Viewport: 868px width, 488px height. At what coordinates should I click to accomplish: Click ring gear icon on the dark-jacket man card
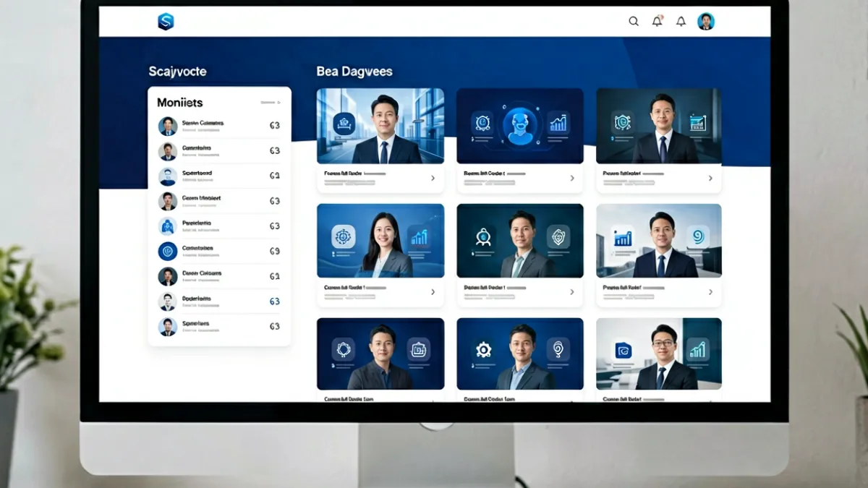pos(344,350)
